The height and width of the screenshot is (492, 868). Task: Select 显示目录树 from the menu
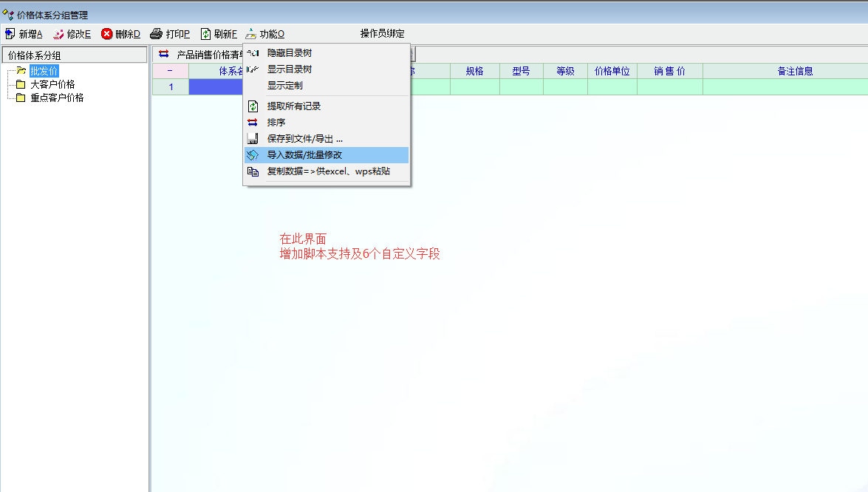pos(289,69)
